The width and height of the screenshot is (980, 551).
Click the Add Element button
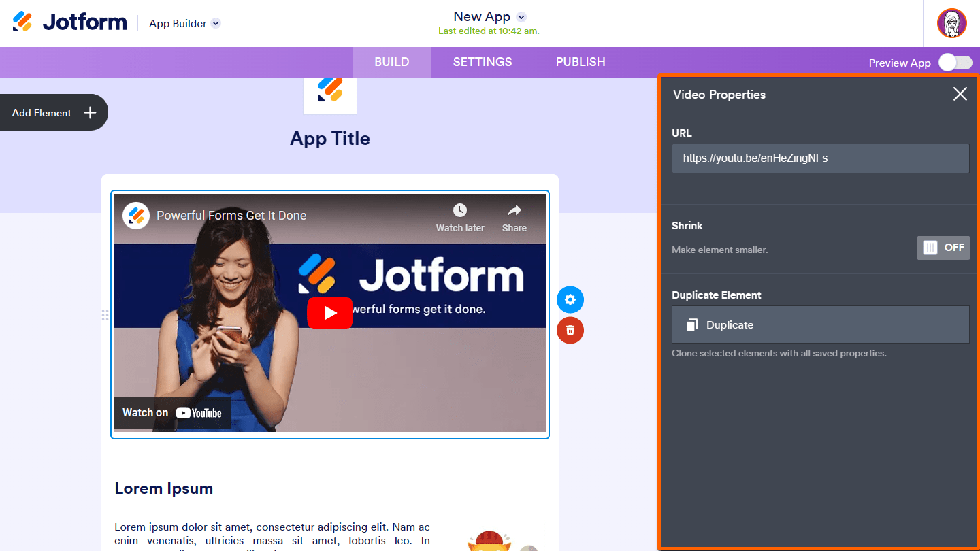54,113
